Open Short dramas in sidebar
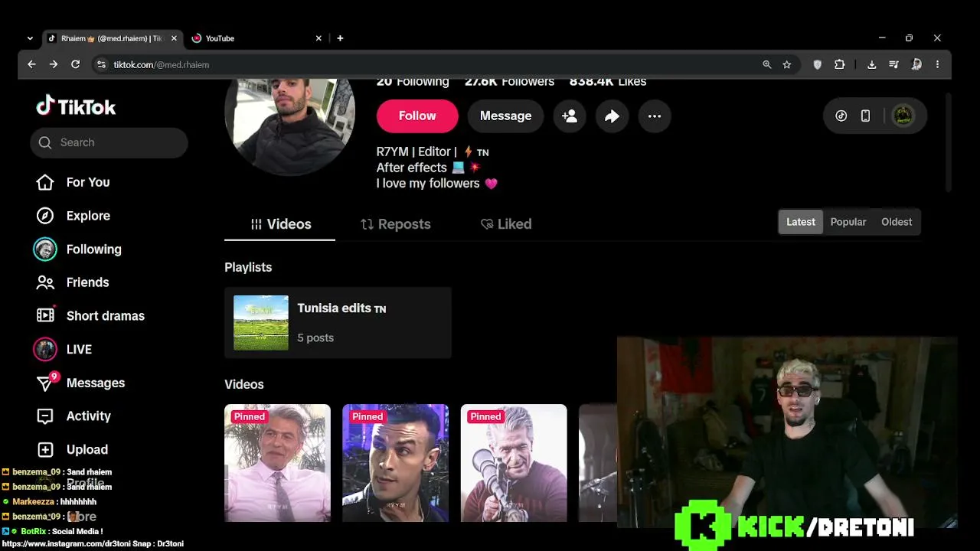 (x=90, y=316)
